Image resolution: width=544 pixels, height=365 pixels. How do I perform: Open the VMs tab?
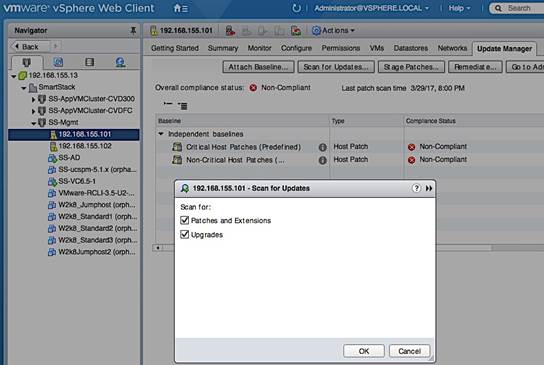click(377, 48)
